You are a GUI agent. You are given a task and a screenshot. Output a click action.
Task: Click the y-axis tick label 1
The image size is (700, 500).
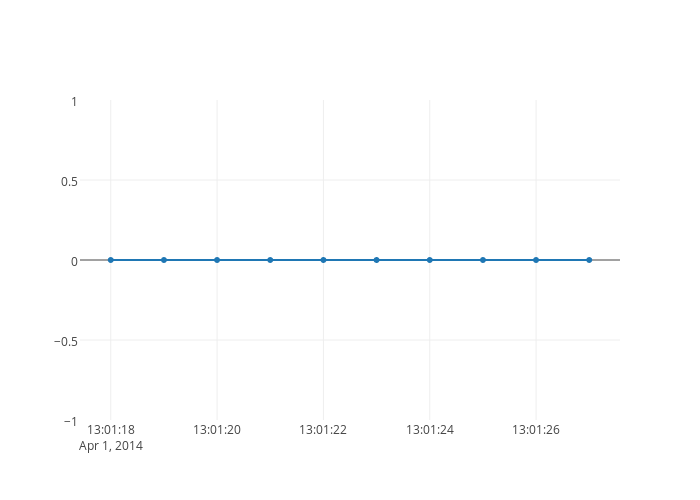point(74,101)
